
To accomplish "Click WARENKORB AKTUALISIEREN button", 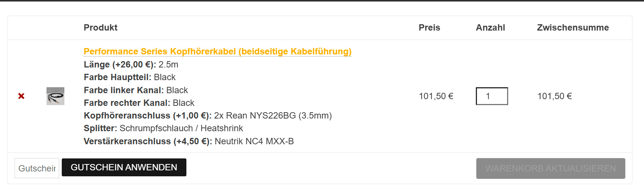I will pos(551,168).
